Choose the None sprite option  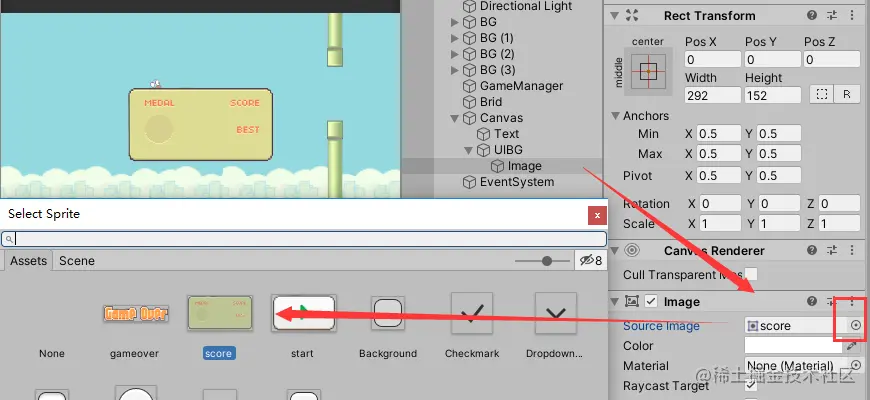52,353
